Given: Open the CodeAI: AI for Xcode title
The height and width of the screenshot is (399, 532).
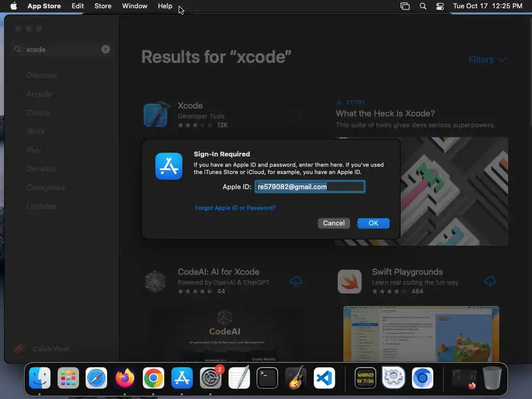Looking at the screenshot, I should point(219,272).
